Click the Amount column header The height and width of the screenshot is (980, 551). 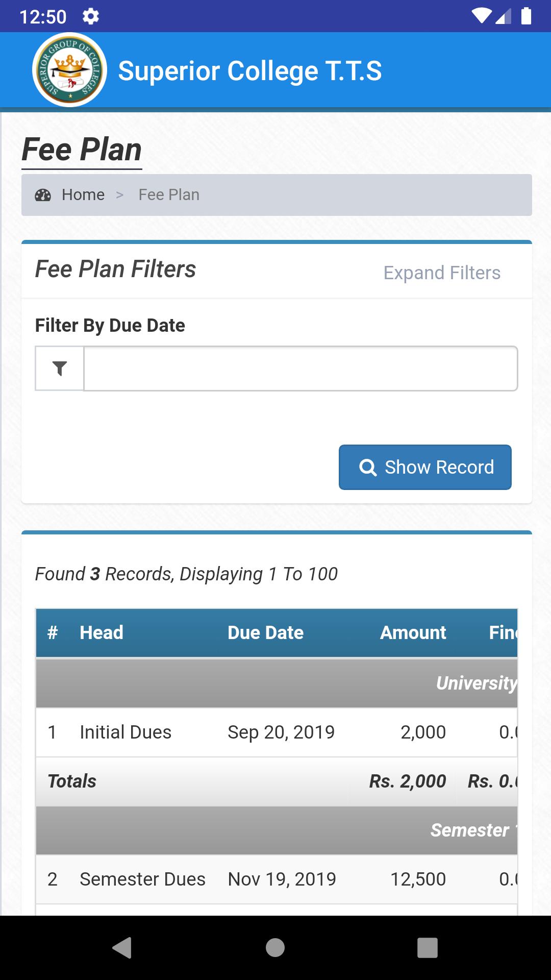413,632
